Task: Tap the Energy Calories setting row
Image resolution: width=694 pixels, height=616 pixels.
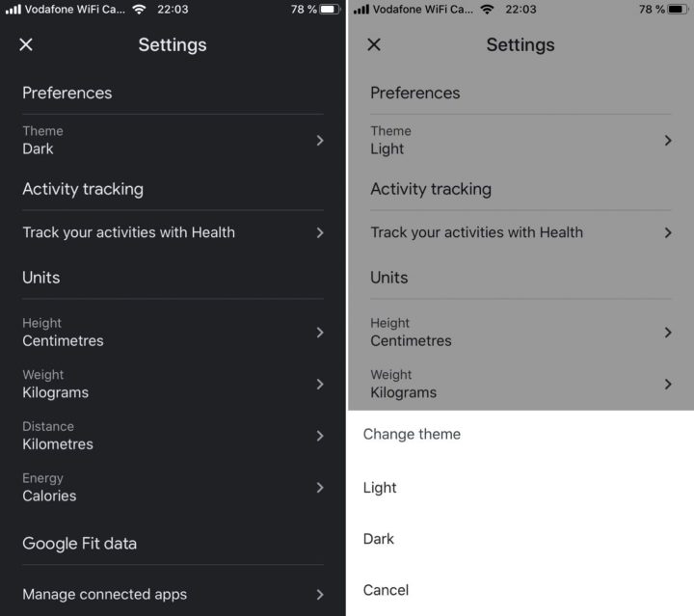Action: 49,488
